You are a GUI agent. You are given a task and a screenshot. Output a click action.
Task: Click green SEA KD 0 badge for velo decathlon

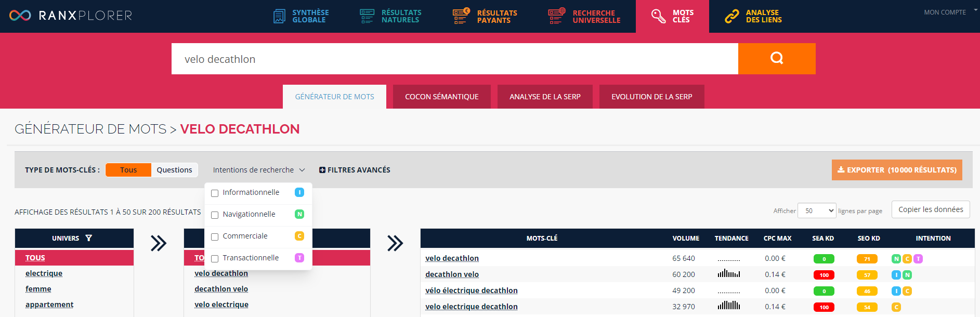[x=824, y=259]
